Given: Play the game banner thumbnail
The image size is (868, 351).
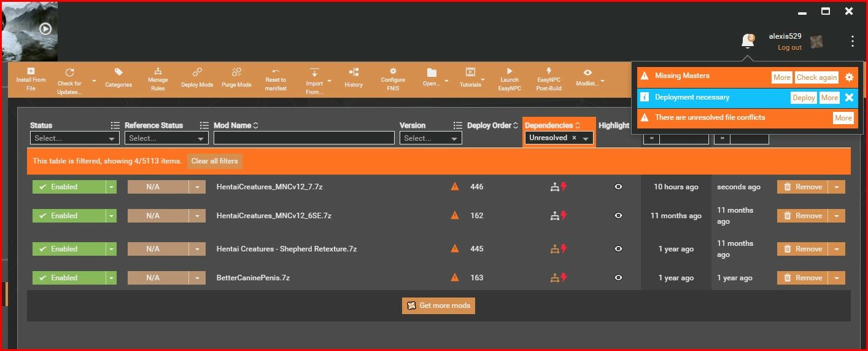Looking at the screenshot, I should [45, 28].
